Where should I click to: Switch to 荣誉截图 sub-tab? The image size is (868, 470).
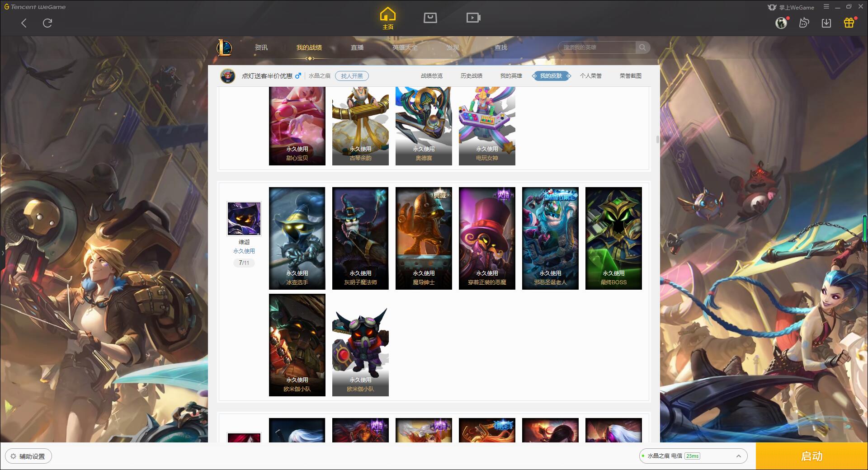[x=631, y=76]
